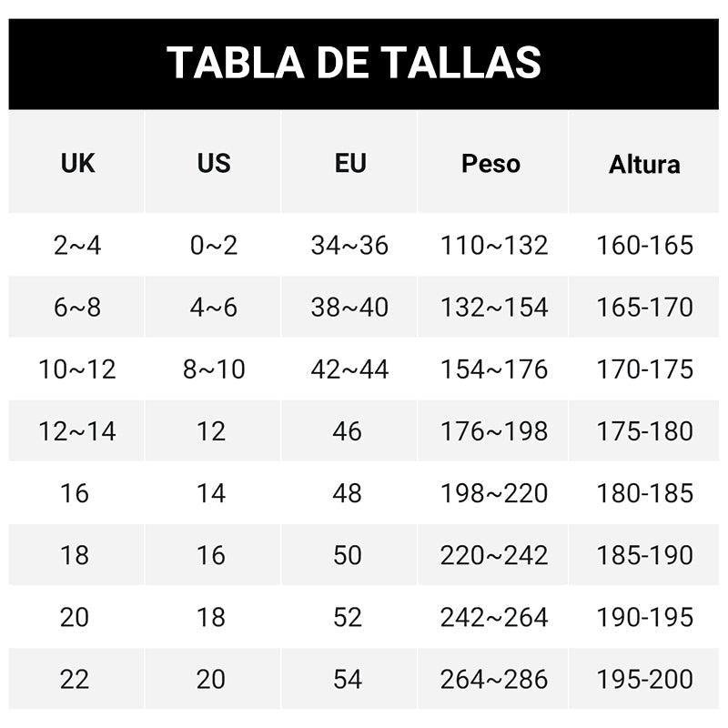Click the height range 165-170
Screen dimensions: 728x728
[644, 308]
